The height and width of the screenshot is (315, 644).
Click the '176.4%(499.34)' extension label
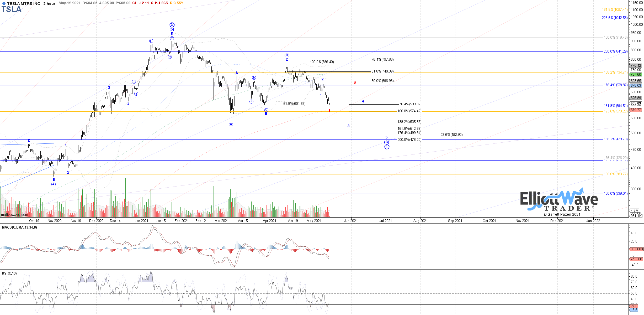click(410, 133)
